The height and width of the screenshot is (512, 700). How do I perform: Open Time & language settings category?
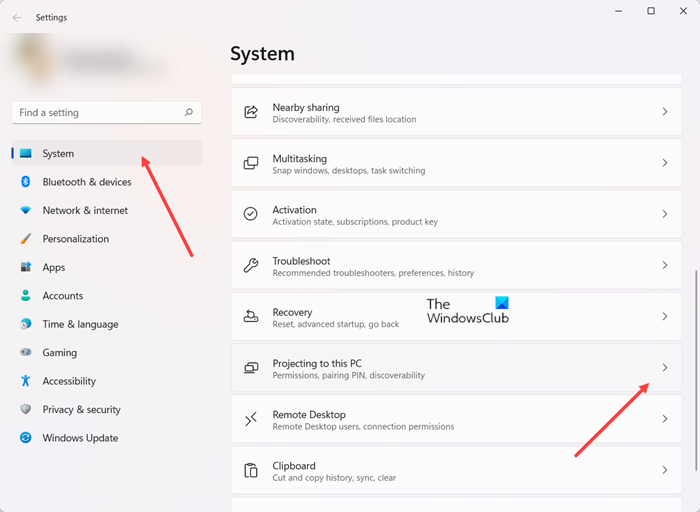80,324
